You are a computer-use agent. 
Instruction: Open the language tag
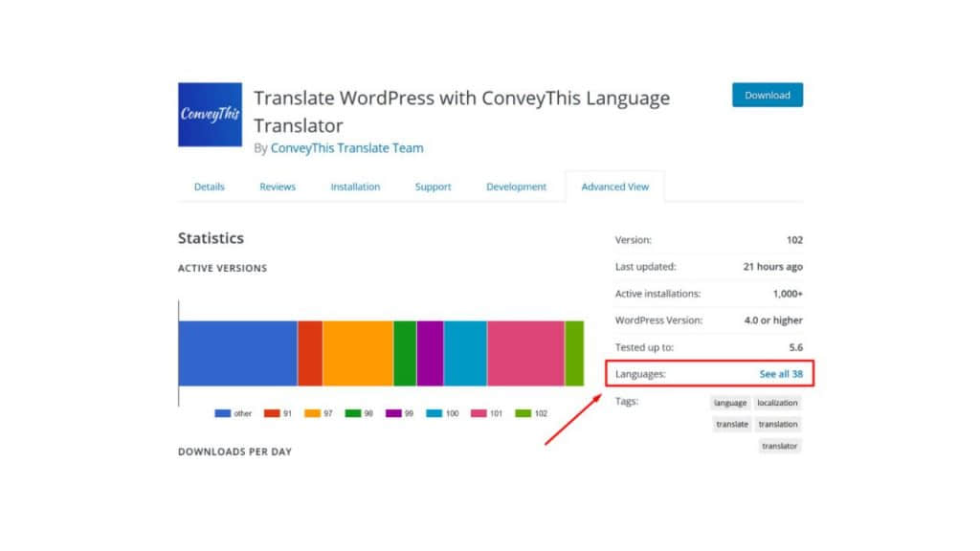(730, 403)
